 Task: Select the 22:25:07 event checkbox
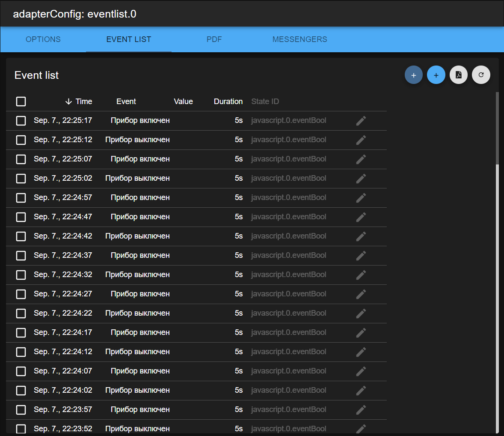(21, 159)
